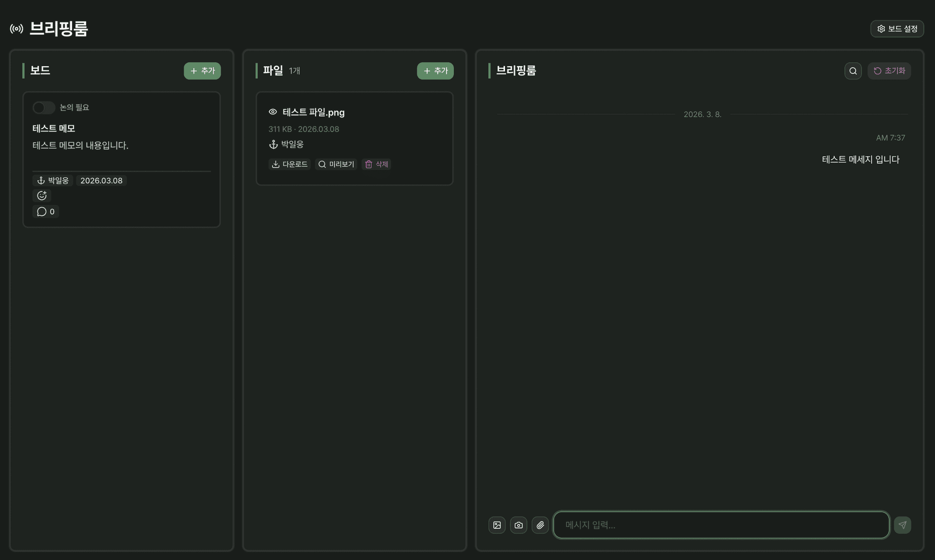
Task: Click the broadcast icon beside 브리핑룸 title
Action: tap(17, 29)
